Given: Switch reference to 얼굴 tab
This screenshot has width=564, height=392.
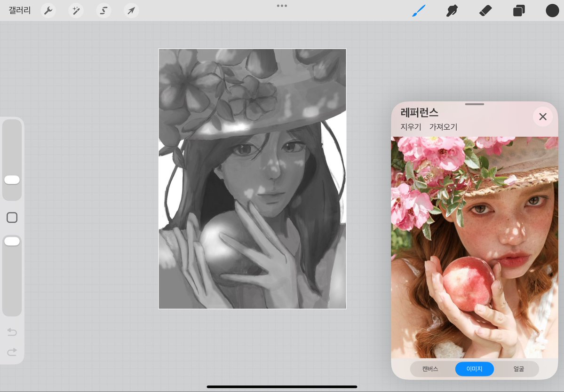Looking at the screenshot, I should (519, 369).
